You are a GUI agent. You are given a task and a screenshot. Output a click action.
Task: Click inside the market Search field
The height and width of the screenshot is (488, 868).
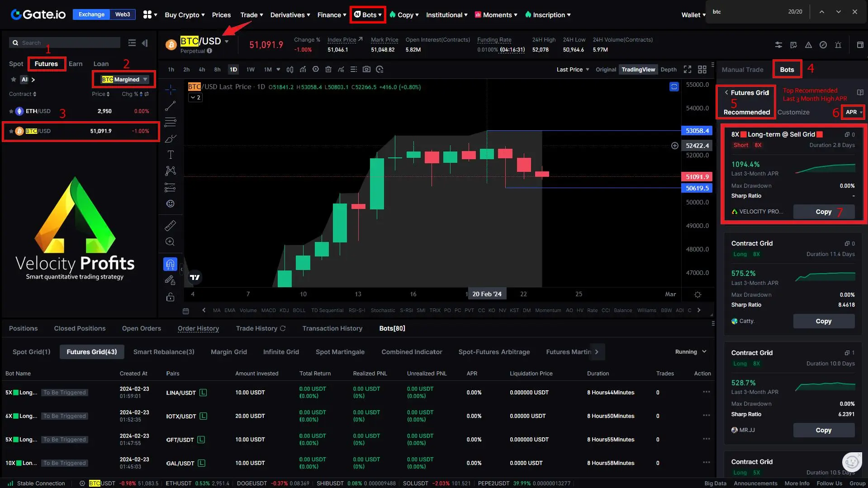pyautogui.click(x=65, y=43)
